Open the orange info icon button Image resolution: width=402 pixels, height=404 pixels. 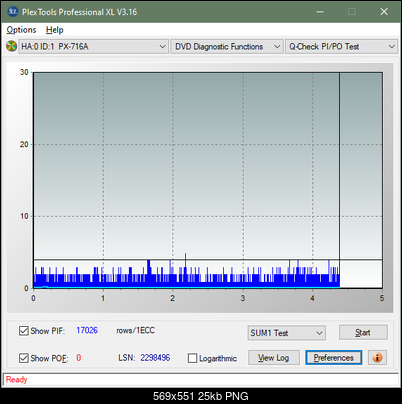pos(377,358)
